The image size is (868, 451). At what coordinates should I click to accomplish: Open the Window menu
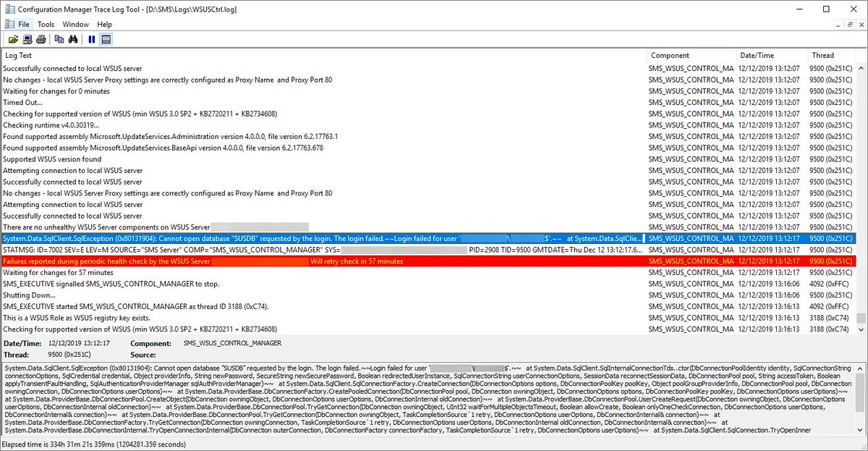point(75,25)
